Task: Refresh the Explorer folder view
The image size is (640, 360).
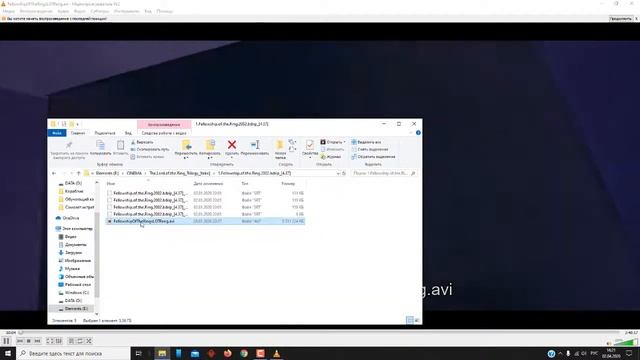Action: (344, 173)
